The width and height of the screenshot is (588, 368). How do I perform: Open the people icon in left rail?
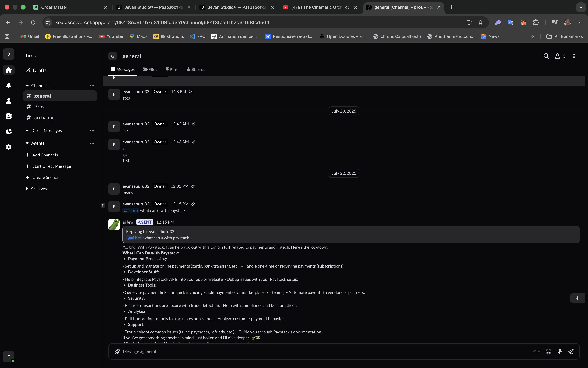click(9, 101)
